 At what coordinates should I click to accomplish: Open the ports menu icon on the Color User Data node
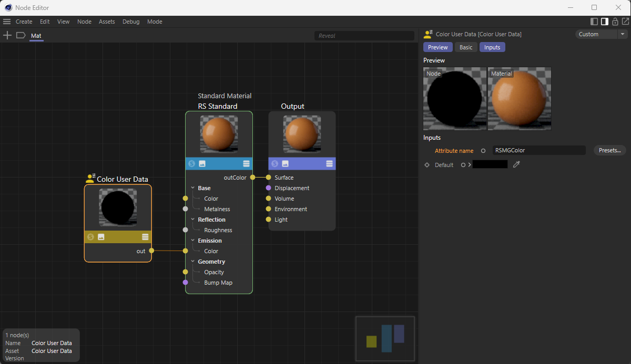point(145,237)
